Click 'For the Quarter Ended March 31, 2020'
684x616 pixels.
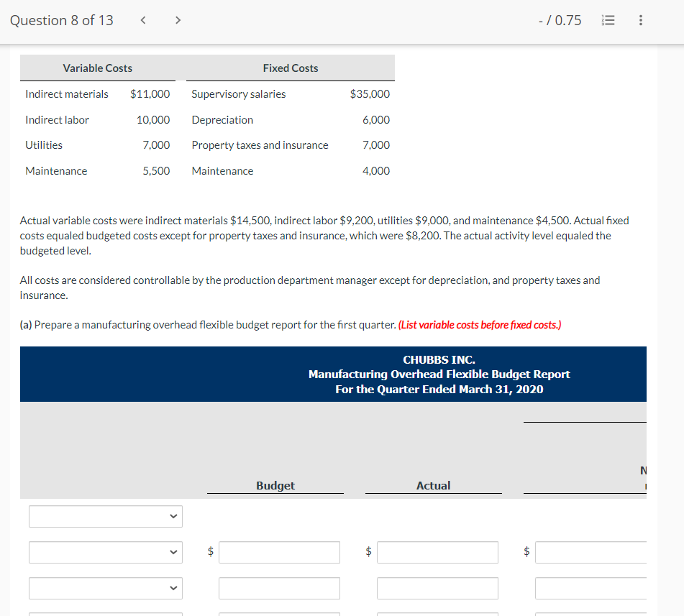439,389
